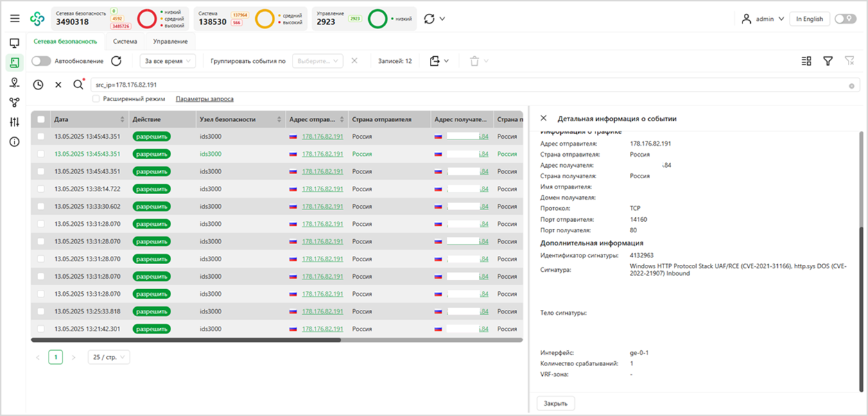868x416 pixels.
Task: Open the Параметры запроса link
Action: click(x=205, y=99)
